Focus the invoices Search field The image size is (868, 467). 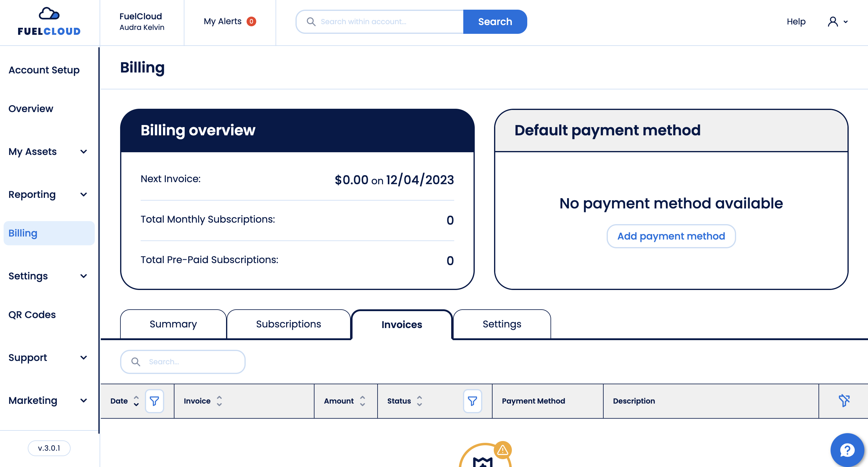click(183, 362)
